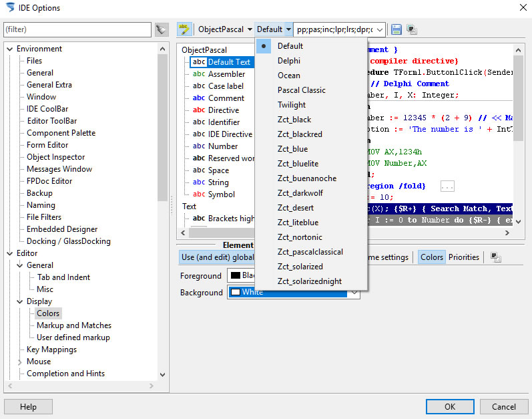Image resolution: width=532 pixels, height=419 pixels.
Task: Click the code preview scroll right arrow
Action: coord(507,233)
